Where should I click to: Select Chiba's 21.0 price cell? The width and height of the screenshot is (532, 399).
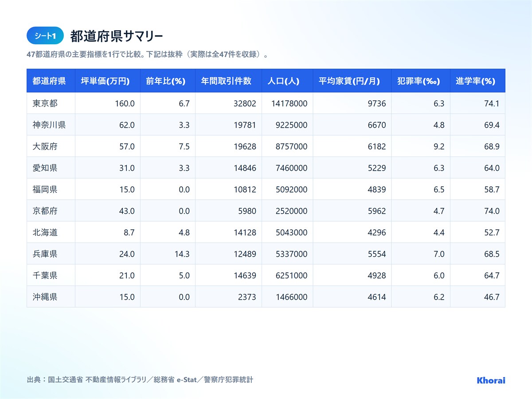(108, 275)
